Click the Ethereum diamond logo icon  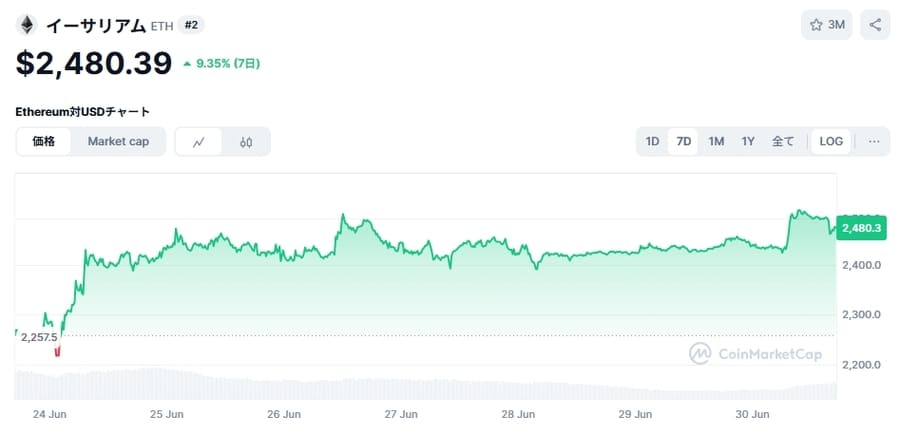pyautogui.click(x=26, y=25)
